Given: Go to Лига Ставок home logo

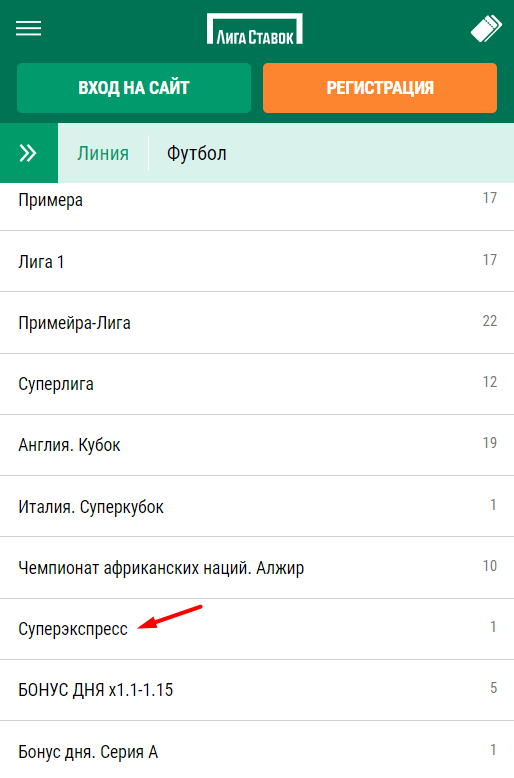Looking at the screenshot, I should pos(255,29).
